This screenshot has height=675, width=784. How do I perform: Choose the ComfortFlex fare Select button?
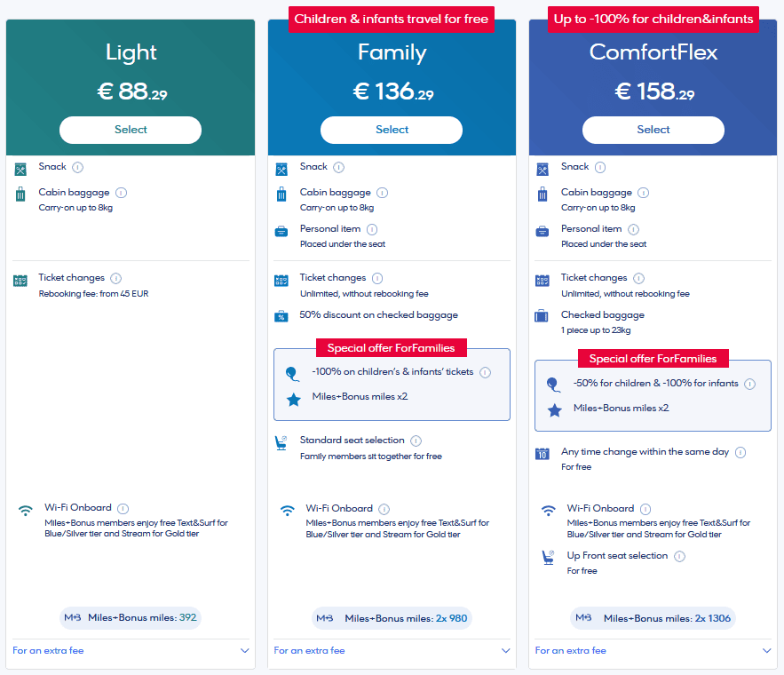(653, 130)
